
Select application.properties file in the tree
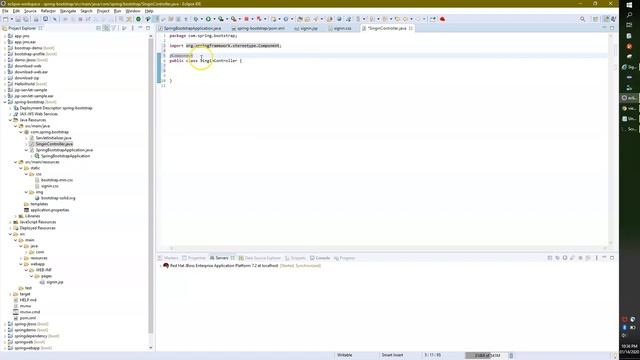coord(49,210)
